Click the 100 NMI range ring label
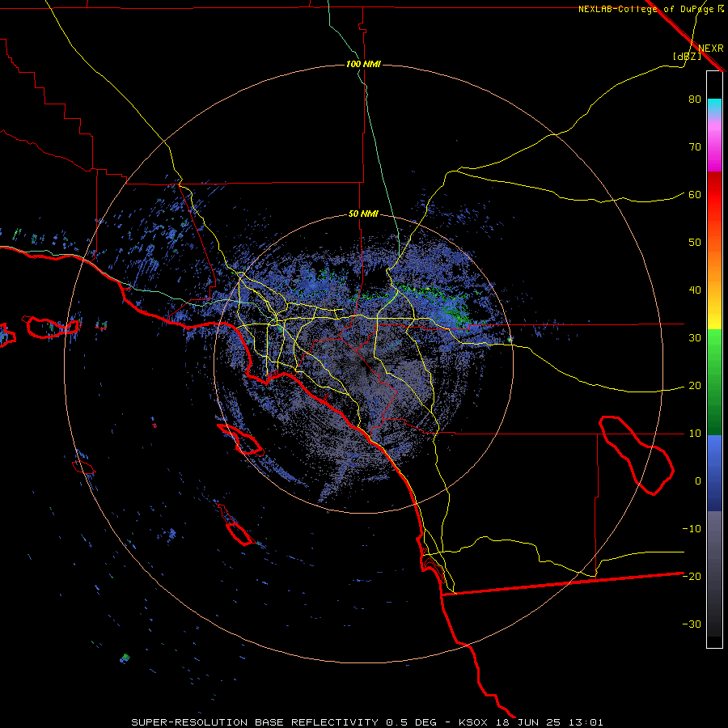Screen dimensions: 728x728 click(363, 64)
